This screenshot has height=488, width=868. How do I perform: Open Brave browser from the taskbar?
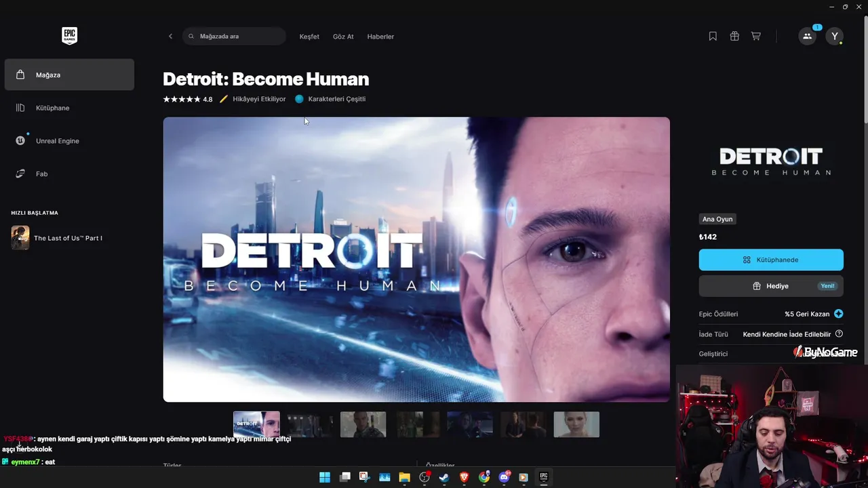coord(465,477)
